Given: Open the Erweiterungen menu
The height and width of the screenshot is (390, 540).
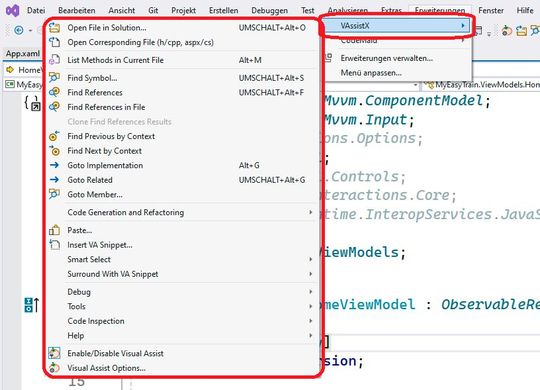Looking at the screenshot, I should [440, 11].
